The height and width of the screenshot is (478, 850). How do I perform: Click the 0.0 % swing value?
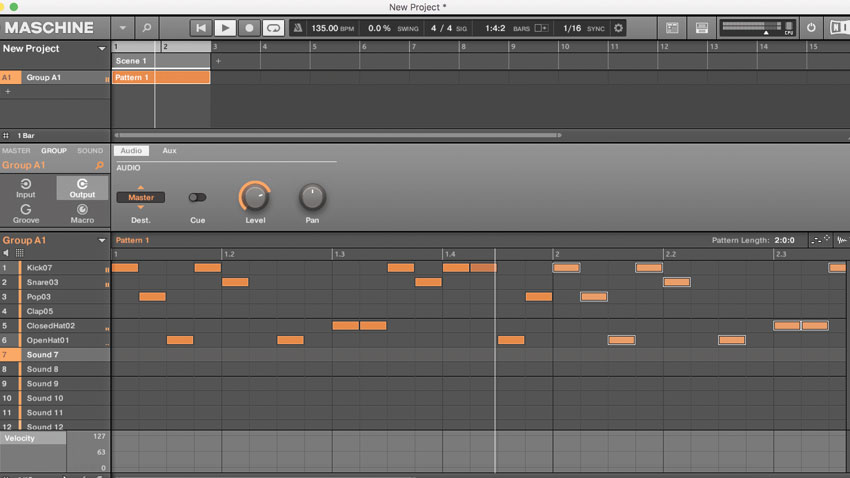tap(379, 28)
